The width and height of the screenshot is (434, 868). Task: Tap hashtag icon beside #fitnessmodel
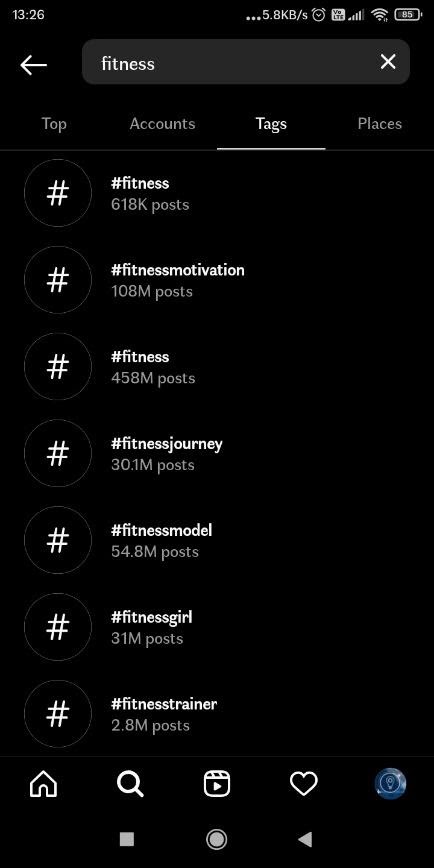click(58, 540)
